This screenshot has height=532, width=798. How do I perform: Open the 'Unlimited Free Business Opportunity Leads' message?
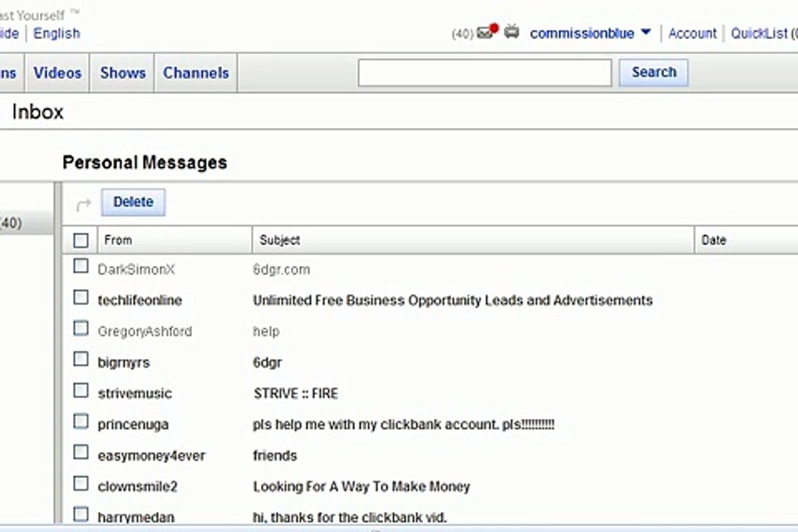[x=452, y=301]
